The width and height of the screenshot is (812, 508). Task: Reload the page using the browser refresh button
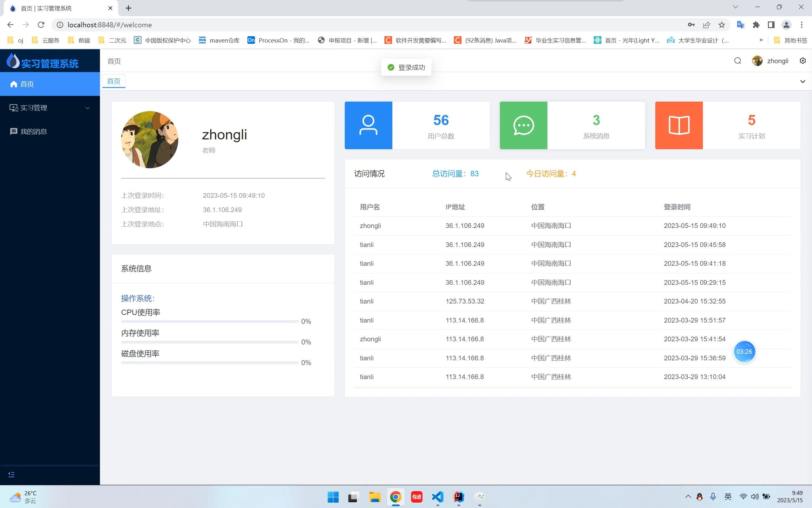coord(41,25)
